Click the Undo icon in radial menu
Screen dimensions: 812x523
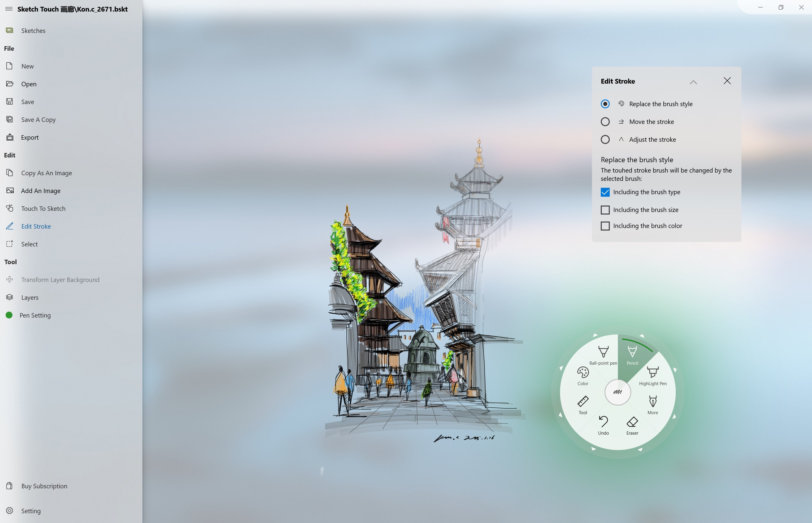click(603, 424)
